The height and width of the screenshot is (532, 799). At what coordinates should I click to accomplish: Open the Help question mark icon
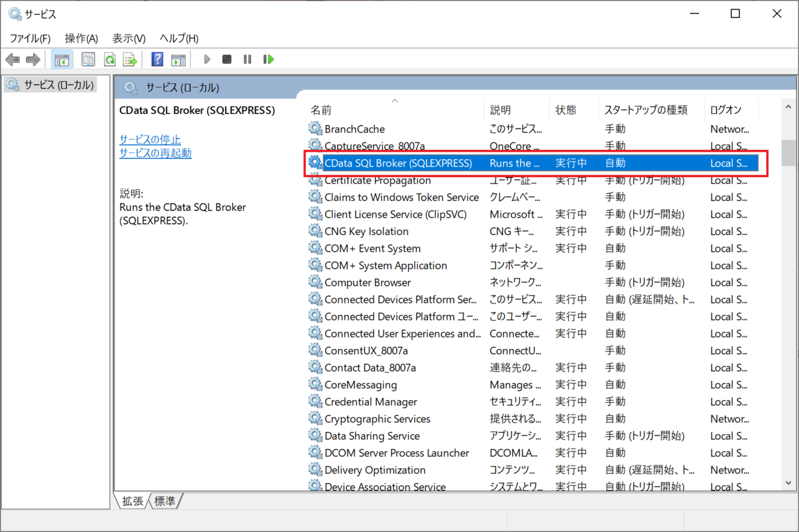tap(157, 60)
